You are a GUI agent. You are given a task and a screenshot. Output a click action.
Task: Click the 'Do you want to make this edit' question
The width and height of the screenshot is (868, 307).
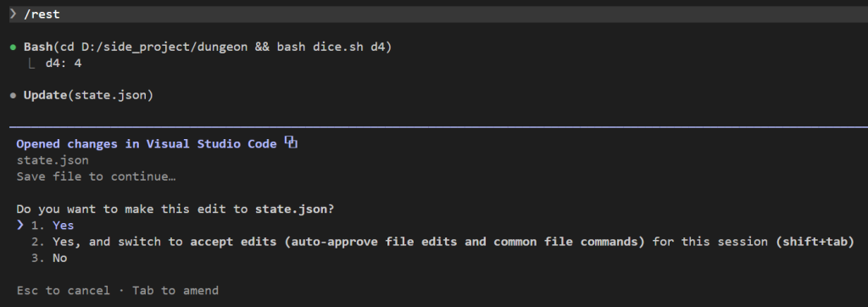tap(175, 209)
